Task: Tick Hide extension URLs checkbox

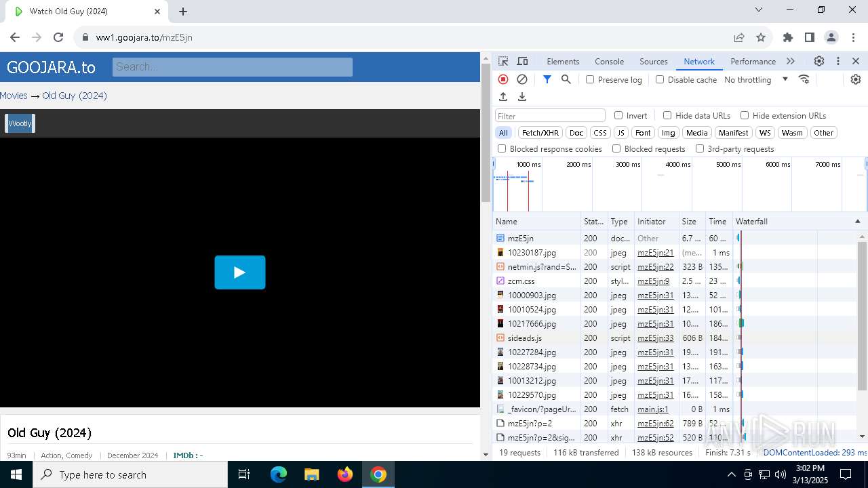Action: (x=745, y=115)
